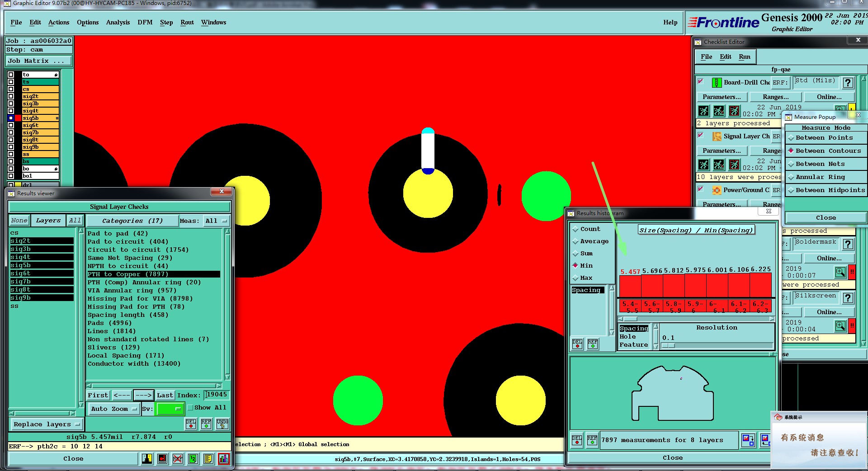Click categories list scroll-down arrow
This screenshot has width=868, height=471.
pyautogui.click(x=227, y=377)
